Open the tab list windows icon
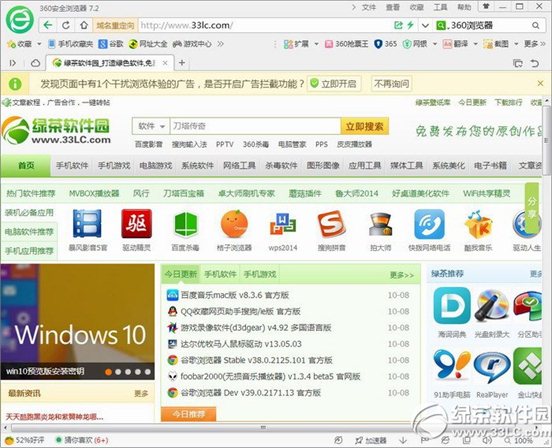This screenshot has width=552, height=448. (x=518, y=63)
